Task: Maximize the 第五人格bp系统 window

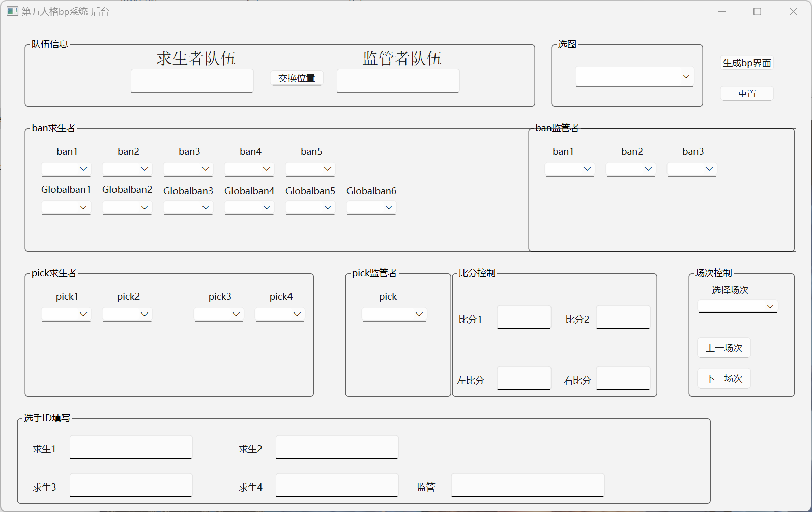Action: (757, 11)
